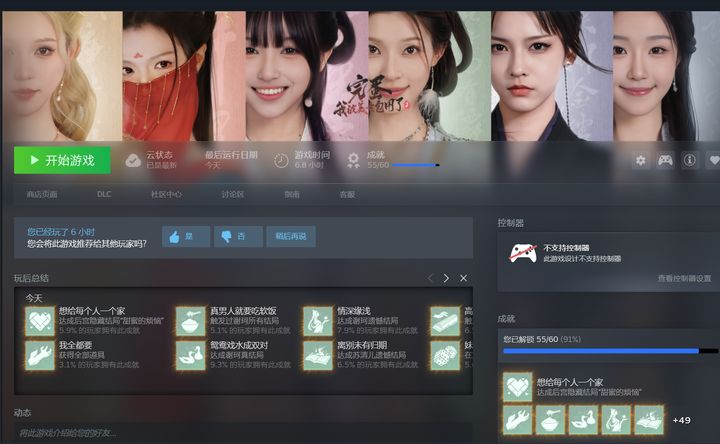Open the game info circle icon
Screen dimensions: 720x444
click(x=689, y=160)
